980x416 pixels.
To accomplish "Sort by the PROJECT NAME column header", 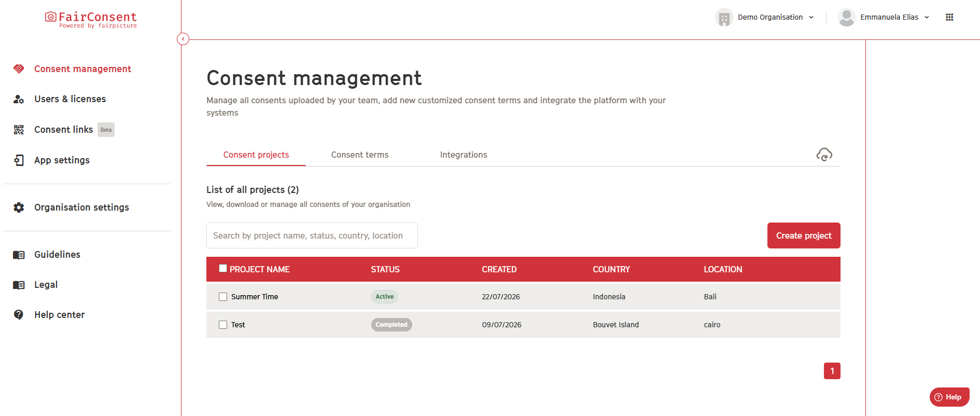I will [259, 269].
